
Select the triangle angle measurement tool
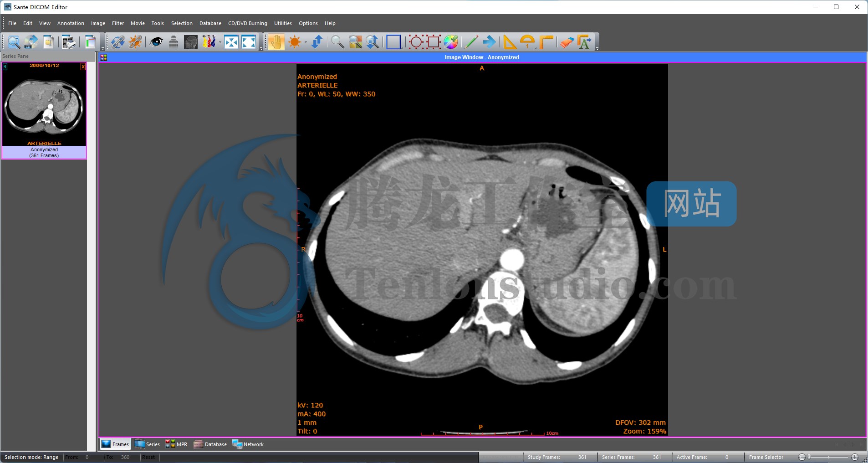[x=510, y=42]
